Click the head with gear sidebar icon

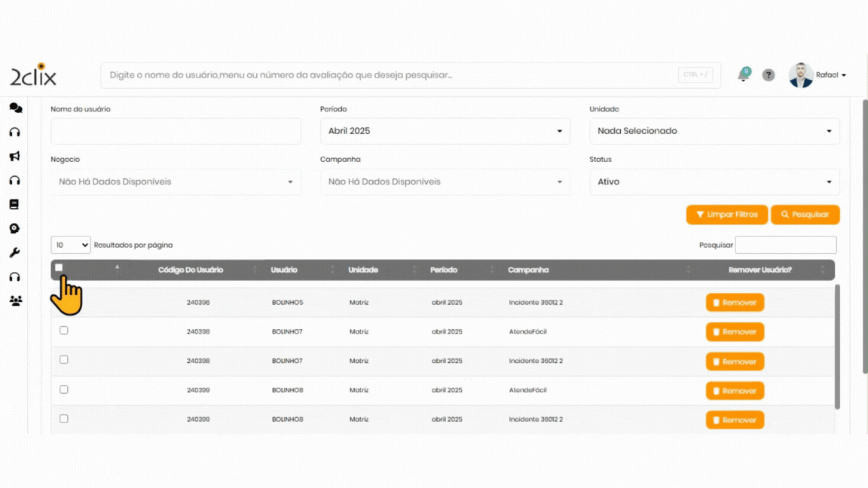click(x=14, y=229)
